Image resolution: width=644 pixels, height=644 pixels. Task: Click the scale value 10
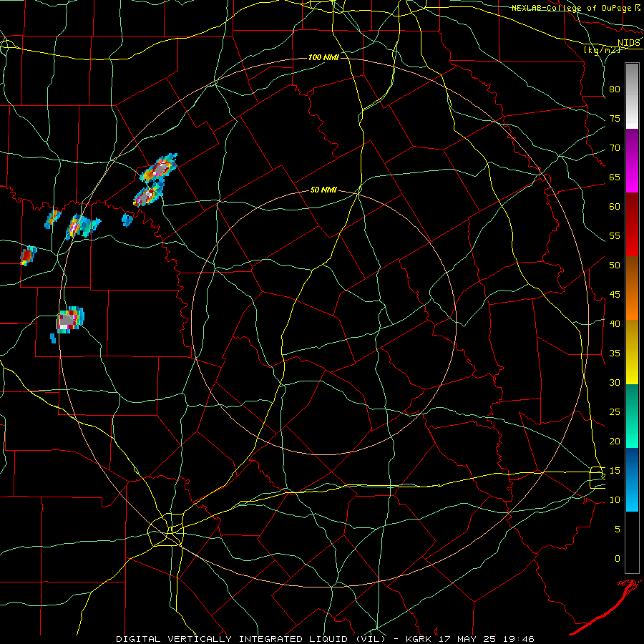[x=615, y=500]
